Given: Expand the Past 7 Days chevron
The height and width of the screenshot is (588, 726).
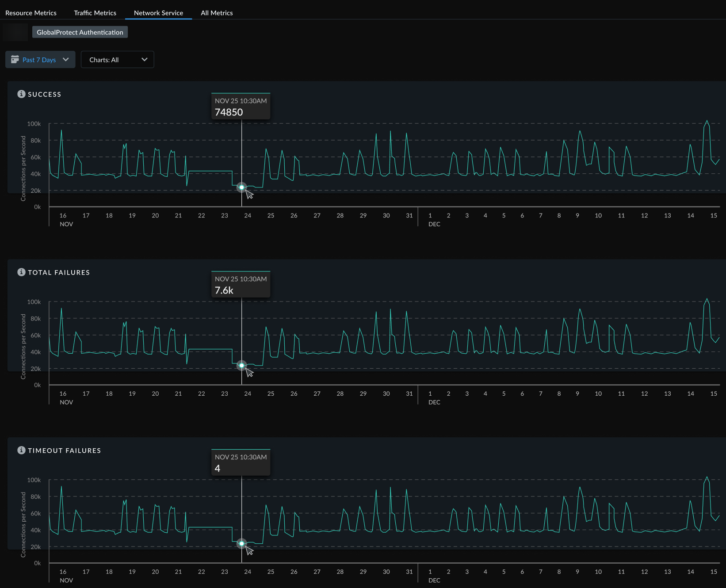Looking at the screenshot, I should [x=66, y=60].
